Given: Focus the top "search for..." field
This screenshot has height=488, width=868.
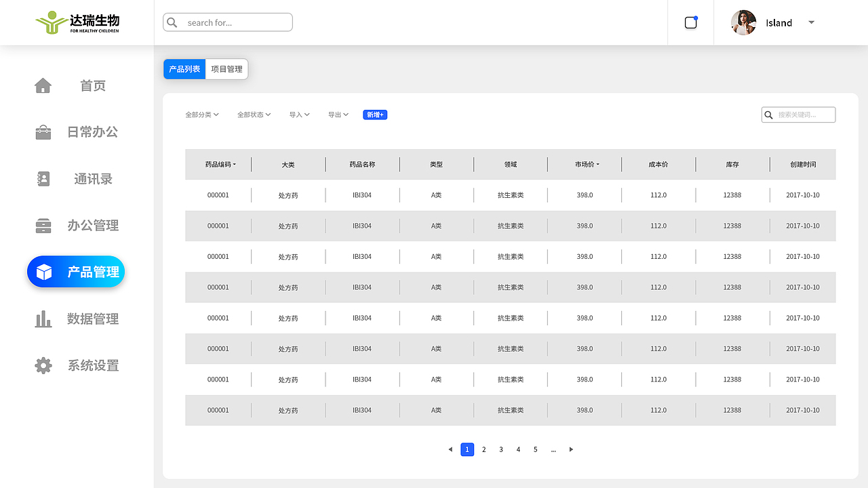Looking at the screenshot, I should (x=228, y=22).
